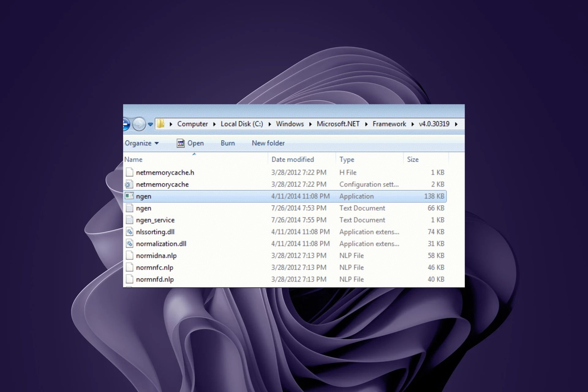This screenshot has height=392, width=588.
Task: Click the Forward navigation button
Action: pos(139,124)
